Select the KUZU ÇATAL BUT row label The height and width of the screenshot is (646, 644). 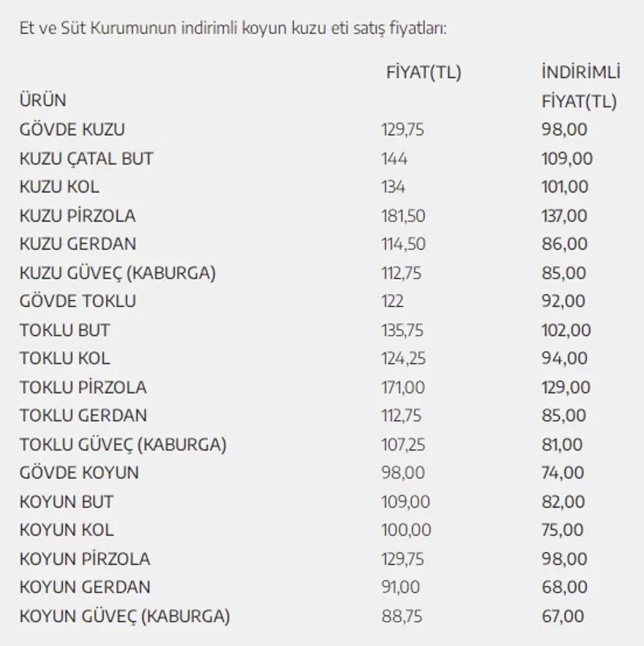(86, 159)
